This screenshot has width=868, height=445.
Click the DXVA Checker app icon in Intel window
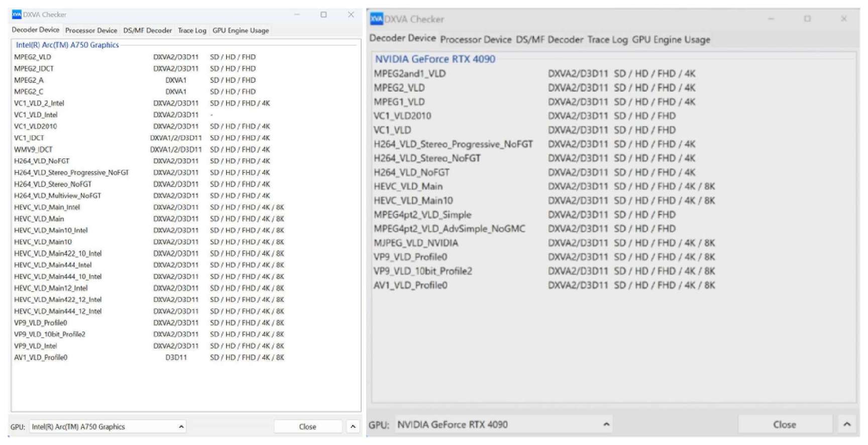[x=17, y=15]
